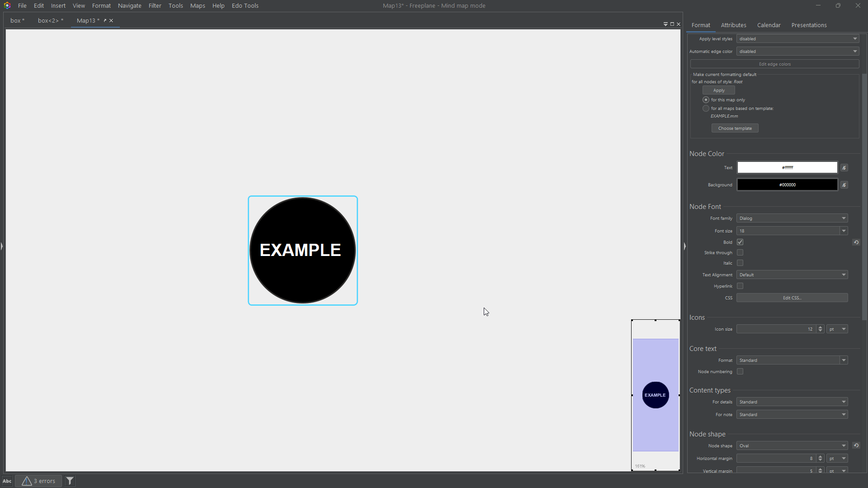Reset Node shape with the revert icon
This screenshot has height=488, width=868.
click(x=857, y=445)
